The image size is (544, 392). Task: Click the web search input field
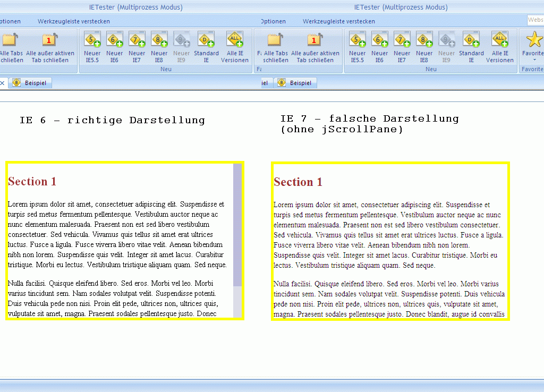click(535, 20)
